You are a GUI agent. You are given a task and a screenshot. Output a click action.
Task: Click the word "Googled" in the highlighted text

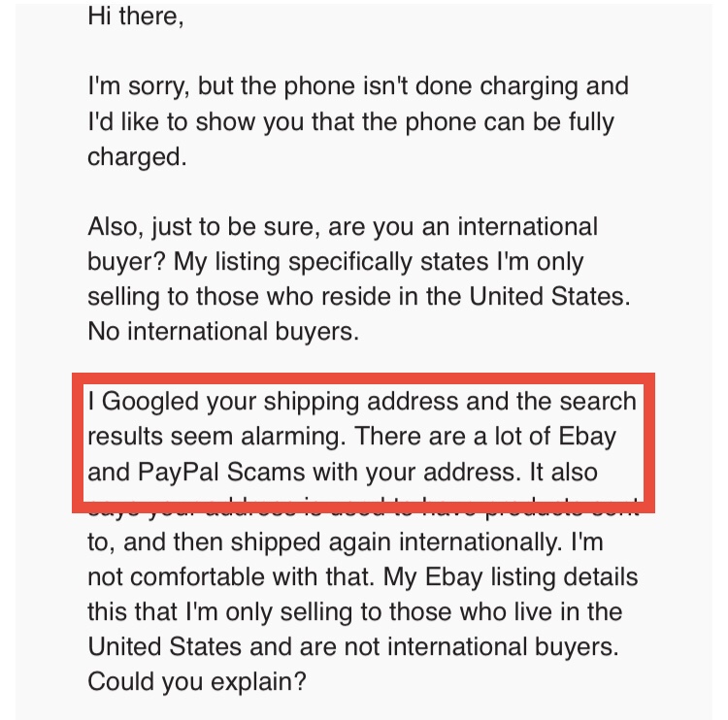(x=149, y=402)
